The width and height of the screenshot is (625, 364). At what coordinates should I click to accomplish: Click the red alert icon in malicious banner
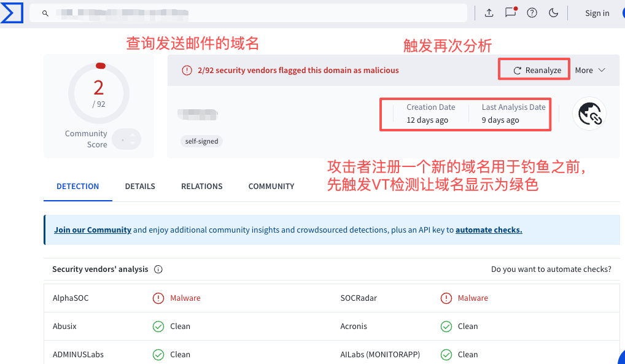click(187, 71)
